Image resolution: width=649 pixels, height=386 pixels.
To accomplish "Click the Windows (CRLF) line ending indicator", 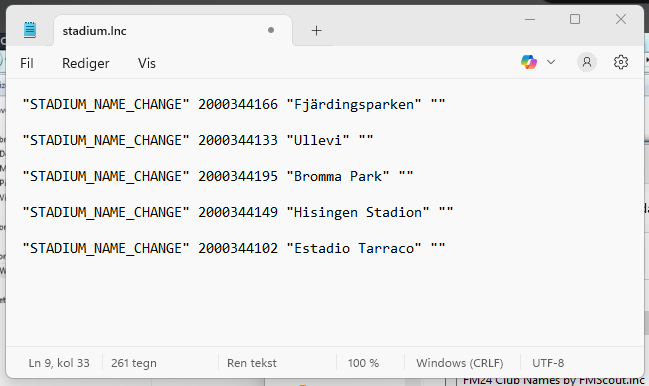I will (459, 363).
